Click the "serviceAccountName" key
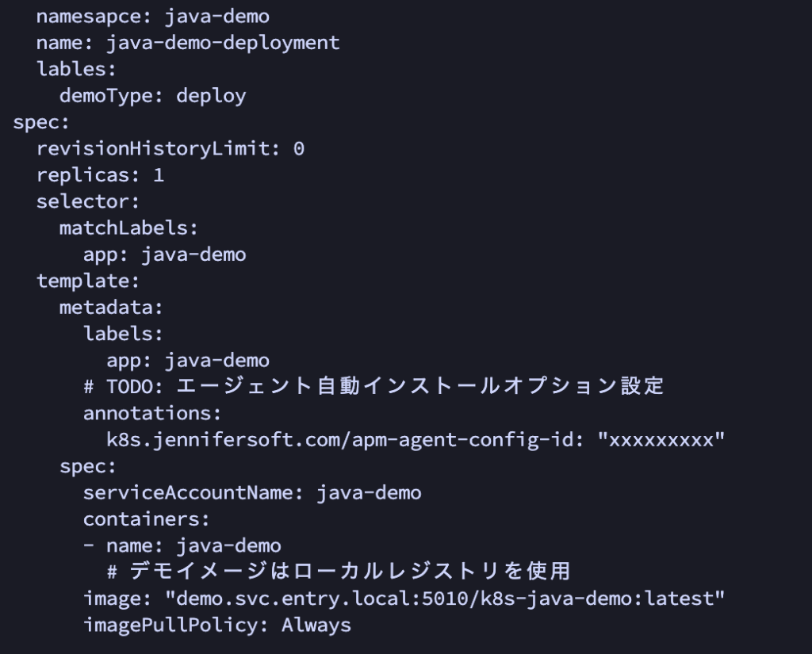This screenshot has width=812, height=654. pos(188,492)
